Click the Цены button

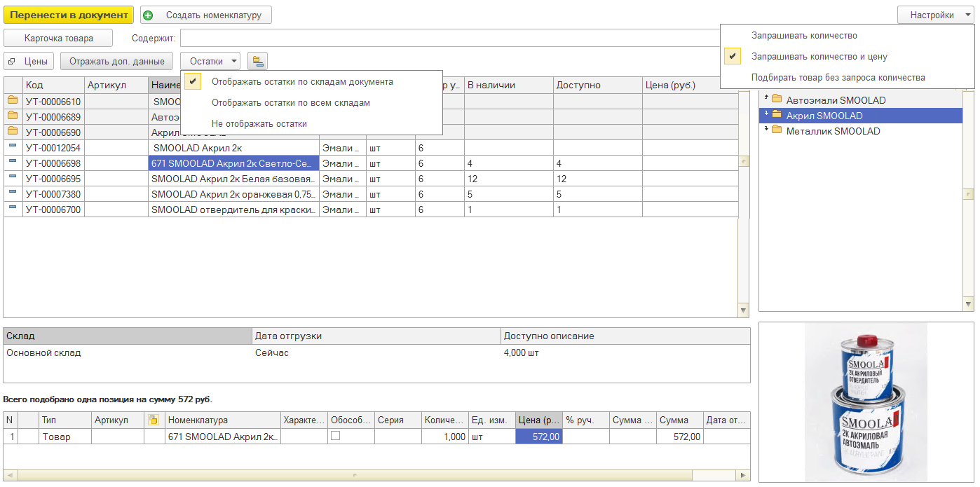tap(29, 62)
